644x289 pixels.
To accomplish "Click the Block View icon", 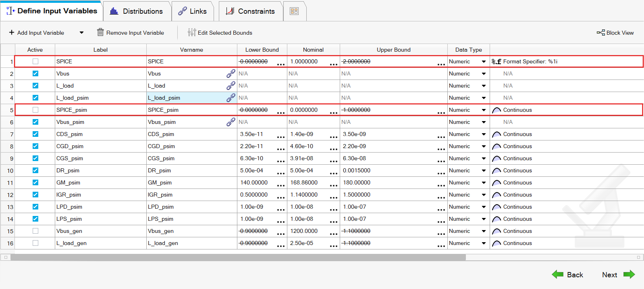I will click(600, 33).
